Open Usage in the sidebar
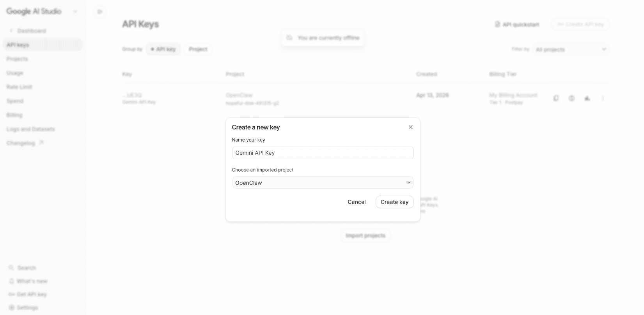 tap(15, 73)
